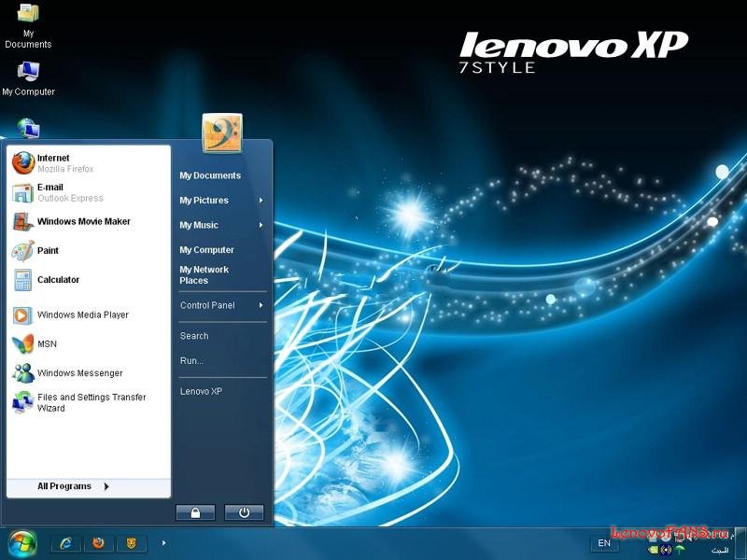Click Internet Explorer quick launch icon
747x560 pixels.
(66, 542)
